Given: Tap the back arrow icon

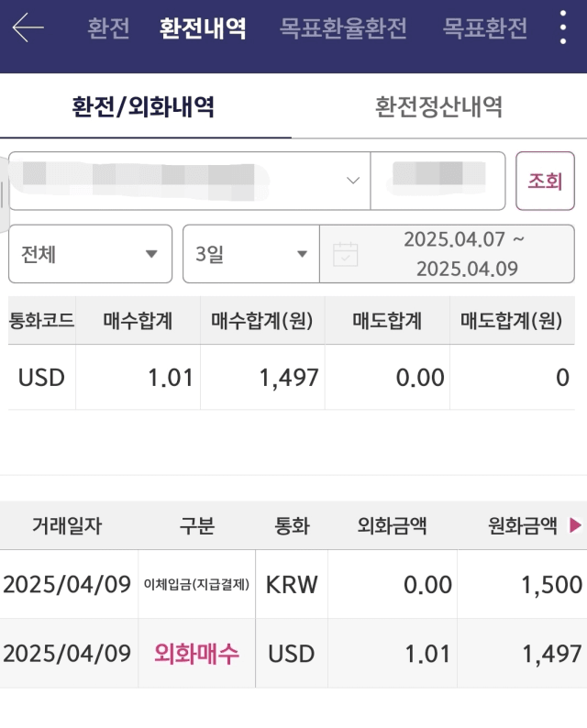Looking at the screenshot, I should [x=28, y=28].
